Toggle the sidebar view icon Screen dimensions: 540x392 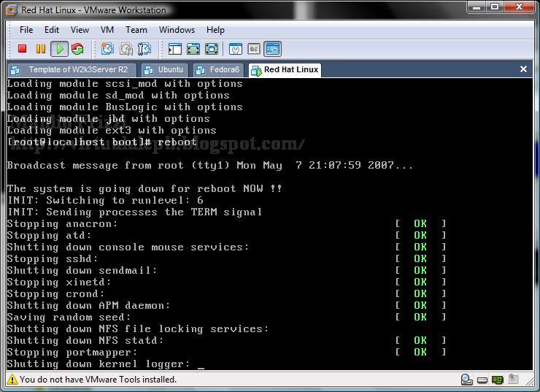pos(175,49)
